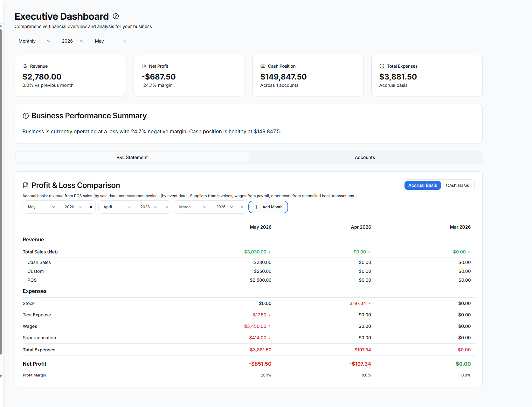Remove the April 2026 comparison column
The height and width of the screenshot is (407, 532).
coord(167,207)
